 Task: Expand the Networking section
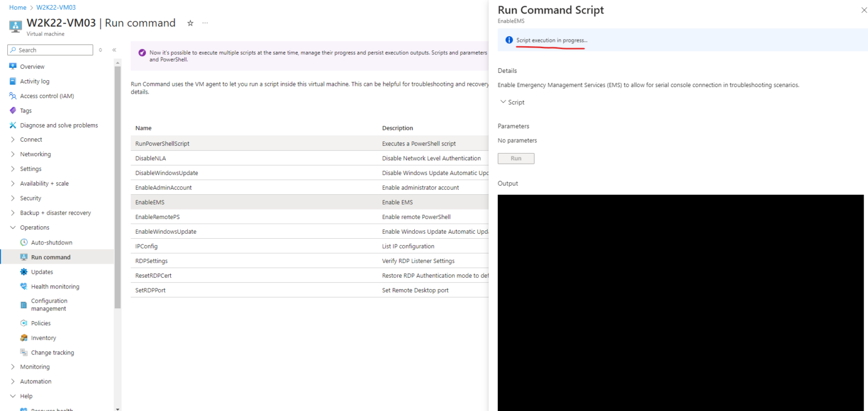pyautogui.click(x=12, y=154)
